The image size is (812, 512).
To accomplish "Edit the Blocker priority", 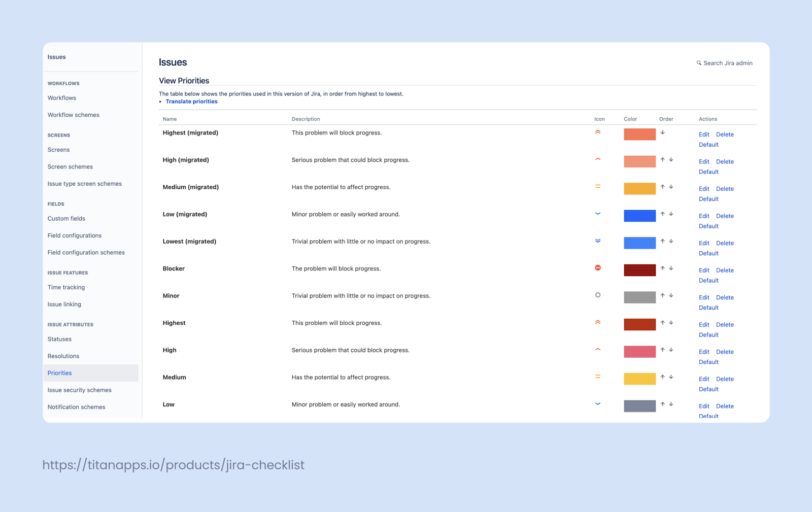I will 703,270.
